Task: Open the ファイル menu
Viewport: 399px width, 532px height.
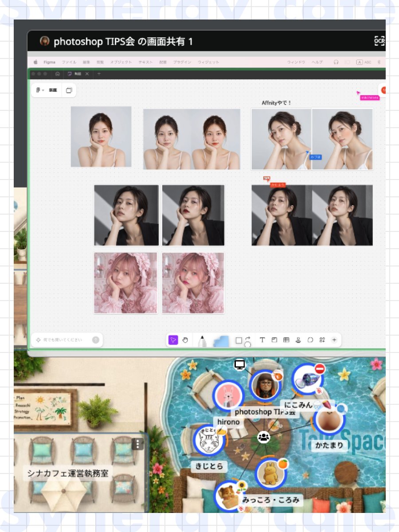Action: point(69,63)
